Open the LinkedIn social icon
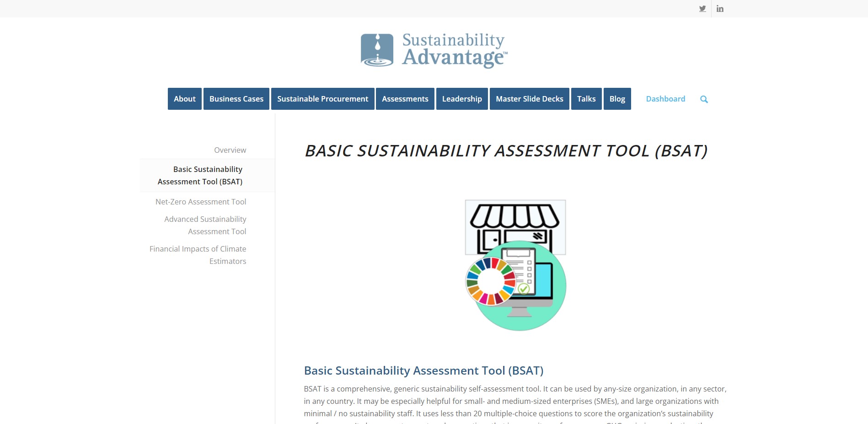The width and height of the screenshot is (868, 424). [720, 9]
